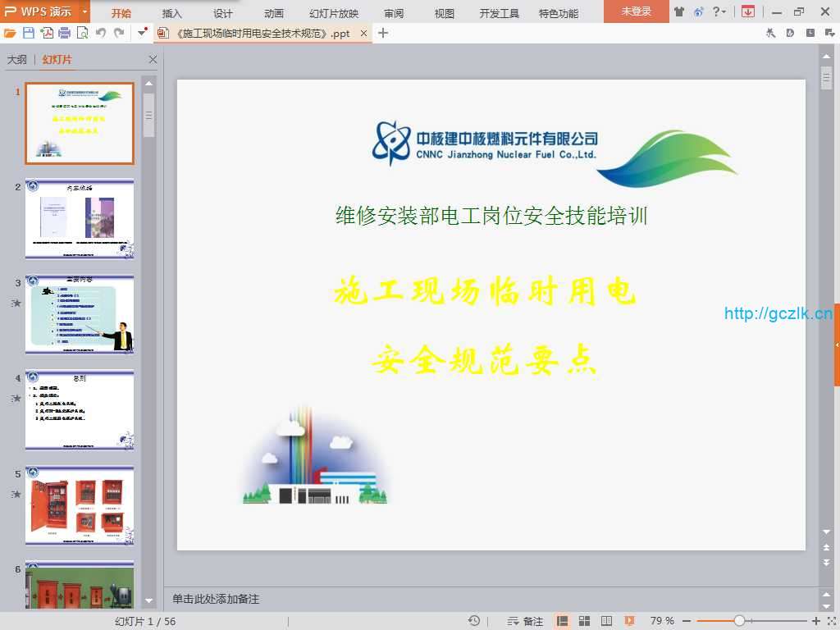Screen dimensions: 840x630
Task: Click the fit-to-window icon beside zoom
Action: pyautogui.click(x=829, y=621)
